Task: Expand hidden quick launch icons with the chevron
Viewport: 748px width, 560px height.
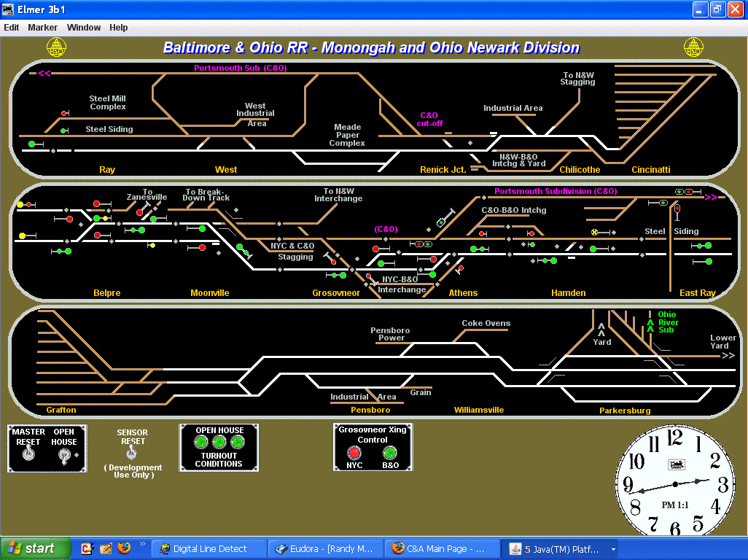Action: click(x=143, y=542)
